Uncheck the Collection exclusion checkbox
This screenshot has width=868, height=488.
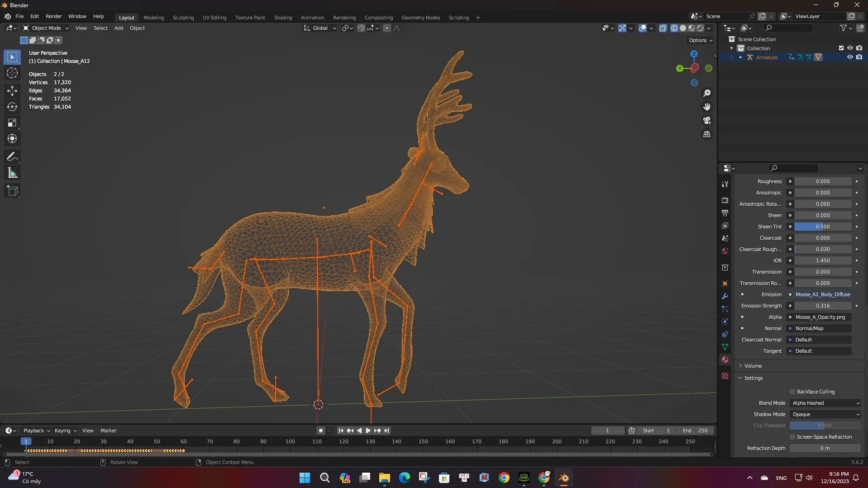pos(841,48)
